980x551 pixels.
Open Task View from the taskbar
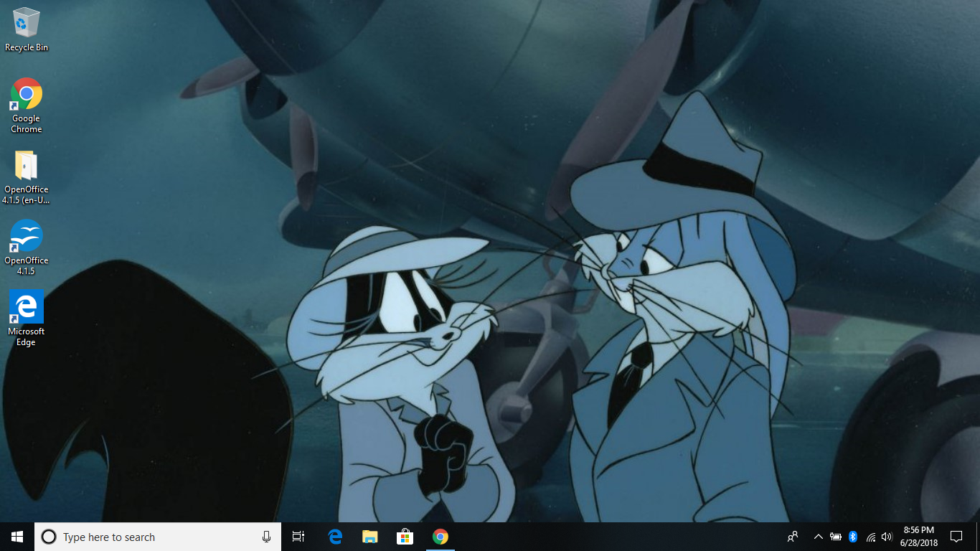tap(298, 537)
